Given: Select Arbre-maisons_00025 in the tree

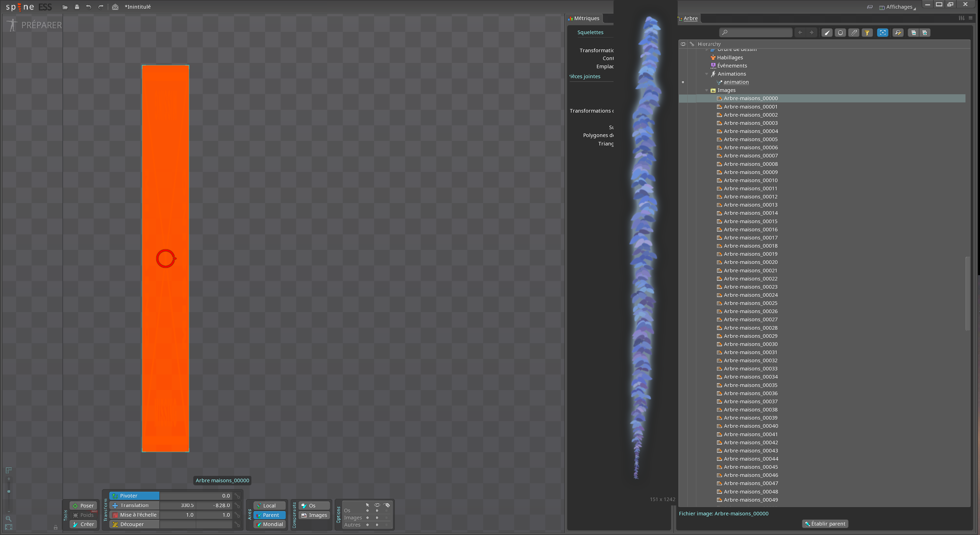Looking at the screenshot, I should coord(750,303).
